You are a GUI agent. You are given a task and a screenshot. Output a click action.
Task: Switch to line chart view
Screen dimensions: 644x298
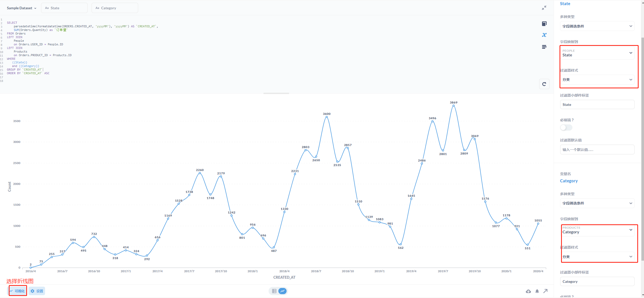(282, 291)
